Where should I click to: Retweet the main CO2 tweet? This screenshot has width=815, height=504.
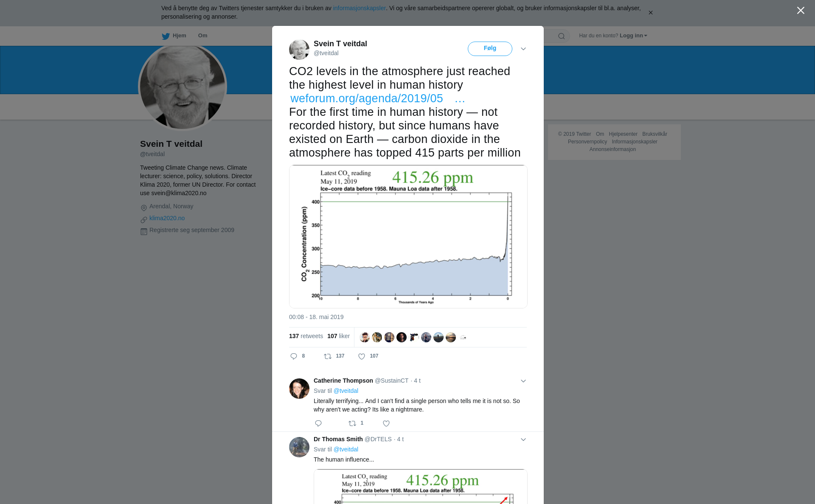pos(328,356)
